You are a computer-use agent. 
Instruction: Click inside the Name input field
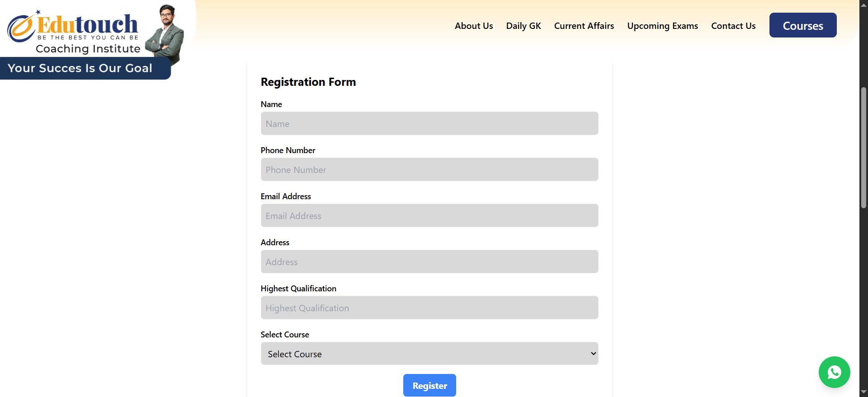pyautogui.click(x=429, y=123)
